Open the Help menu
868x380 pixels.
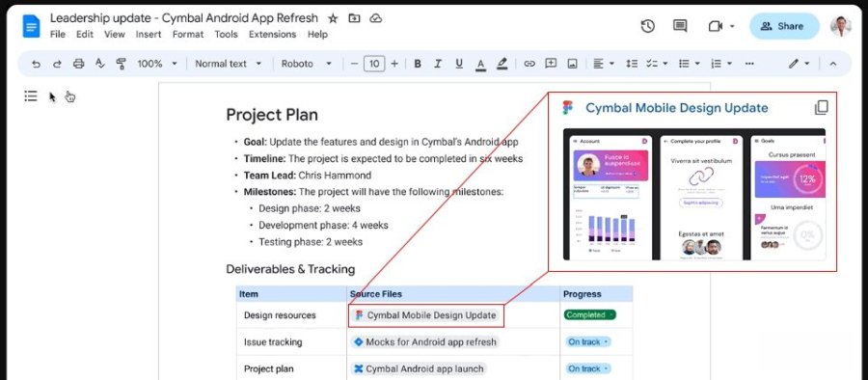317,35
